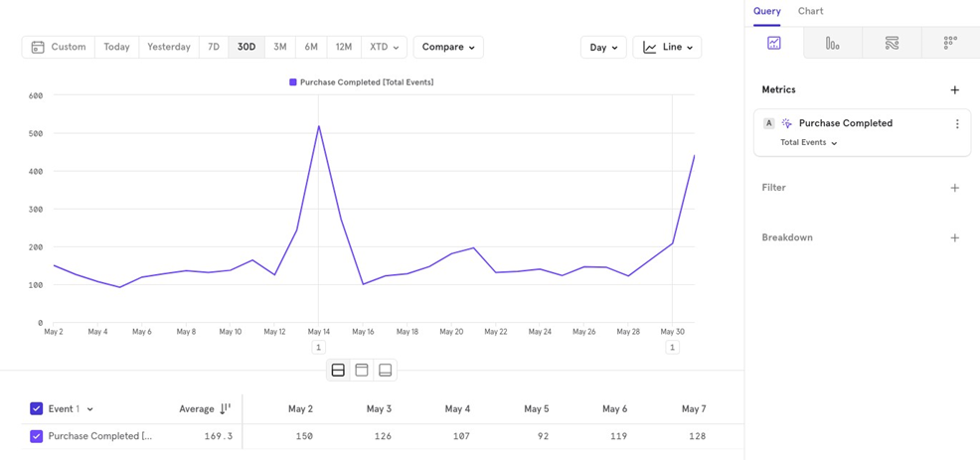Expand the Day granularity dropdown
The height and width of the screenshot is (460, 980).
[603, 47]
